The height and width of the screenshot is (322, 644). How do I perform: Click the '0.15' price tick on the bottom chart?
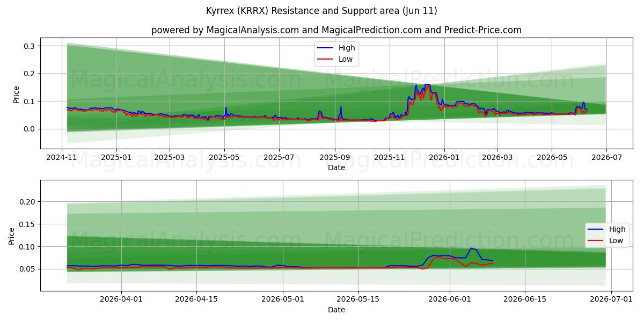(28, 224)
